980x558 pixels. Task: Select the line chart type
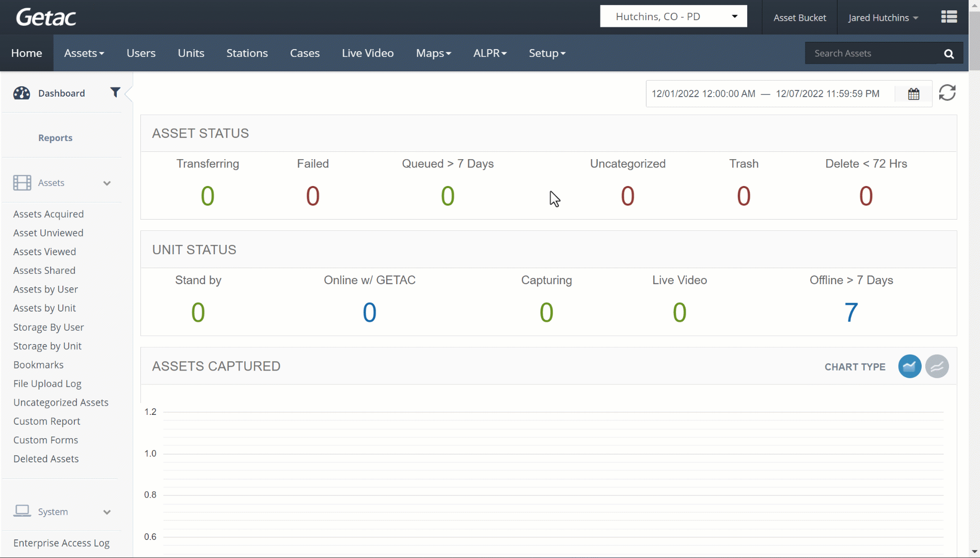(937, 366)
